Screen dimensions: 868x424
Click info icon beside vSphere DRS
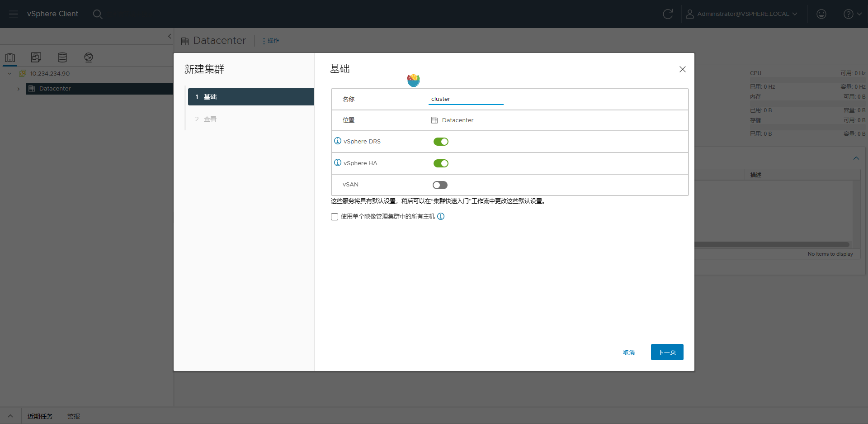[337, 141]
